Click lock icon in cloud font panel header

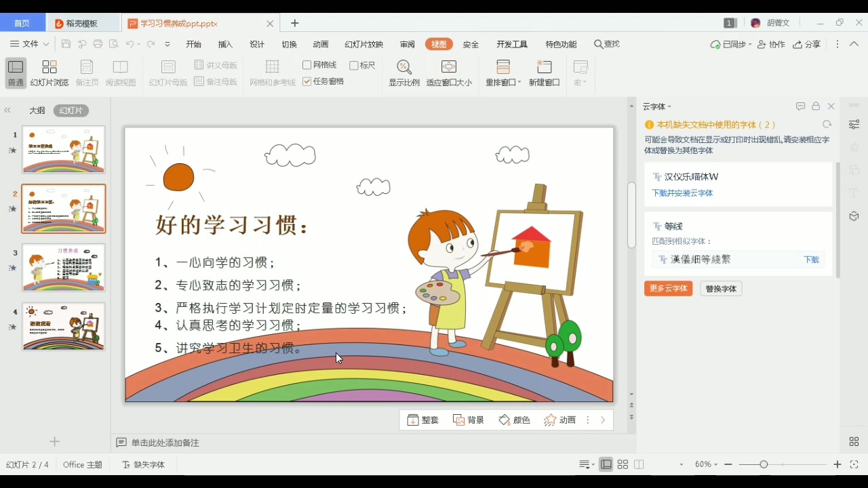click(x=816, y=106)
